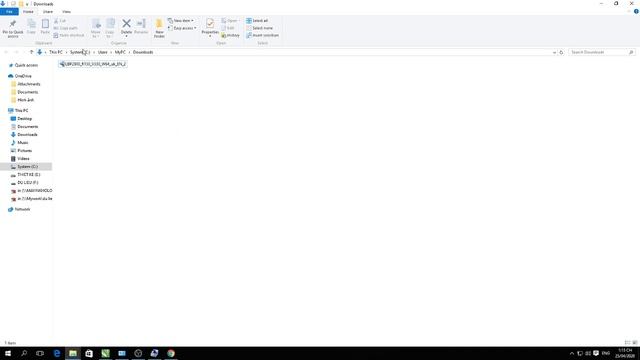Open ribbon Help icon
The image size is (640, 360).
click(636, 12)
